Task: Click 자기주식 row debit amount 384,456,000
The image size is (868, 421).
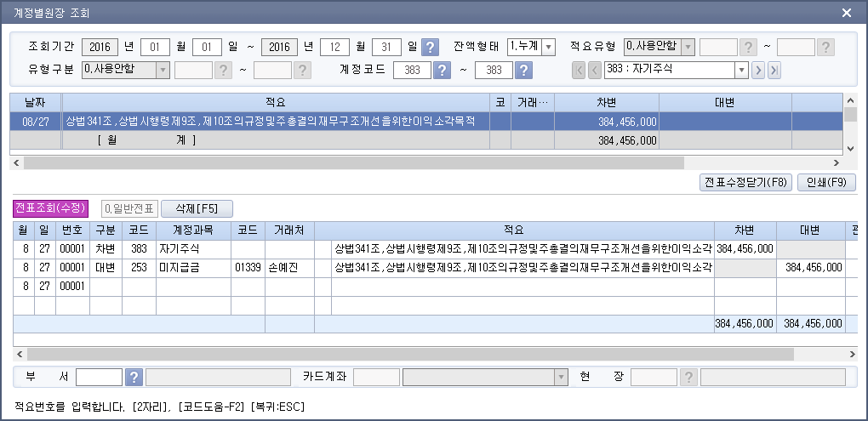Action: click(x=745, y=249)
